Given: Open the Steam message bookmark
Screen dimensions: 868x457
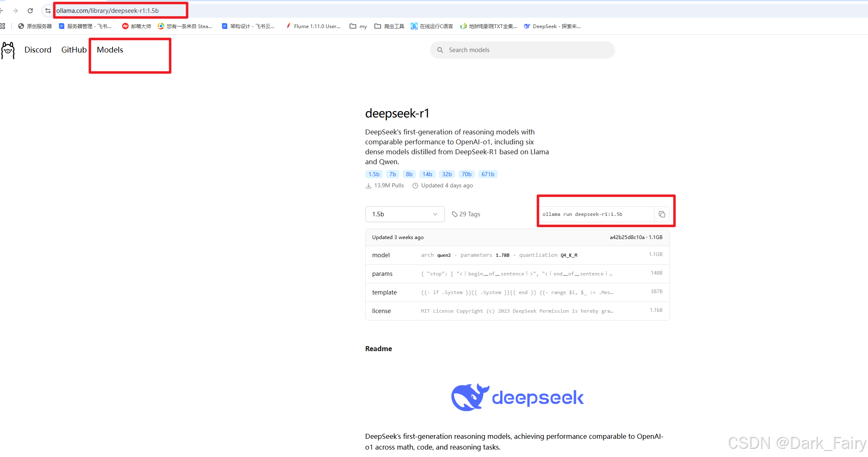Looking at the screenshot, I should click(x=185, y=26).
